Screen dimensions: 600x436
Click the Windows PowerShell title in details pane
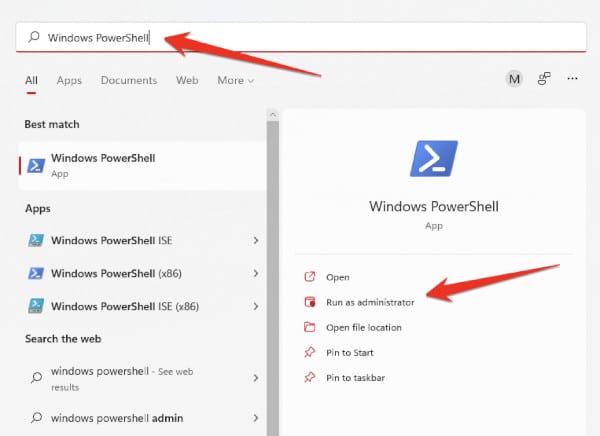[434, 207]
